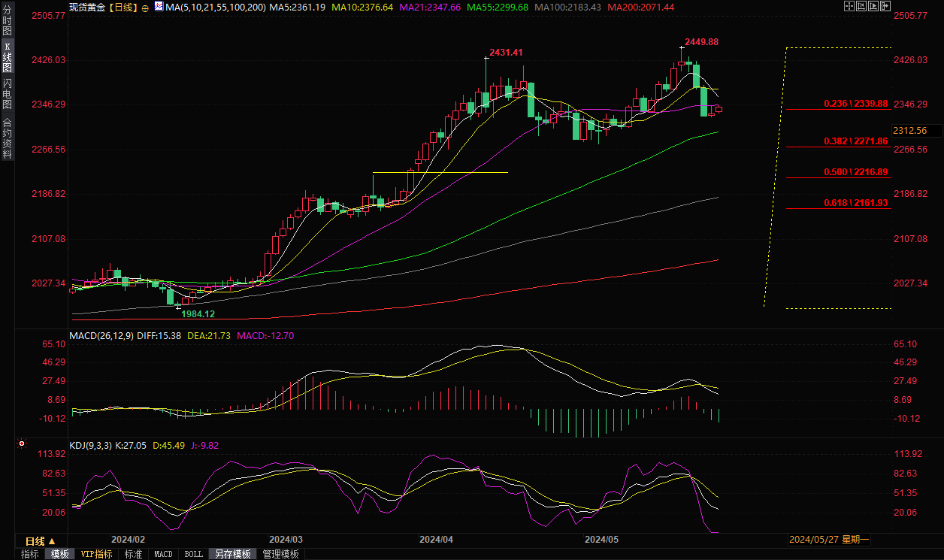Click the MA indicator chart icon
This screenshot has height=560, width=944.
[159, 7]
